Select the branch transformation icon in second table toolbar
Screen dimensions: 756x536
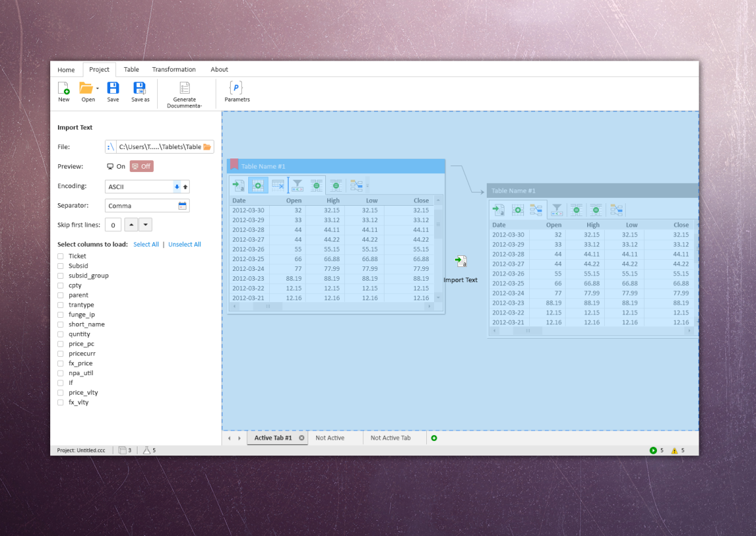tap(536, 208)
